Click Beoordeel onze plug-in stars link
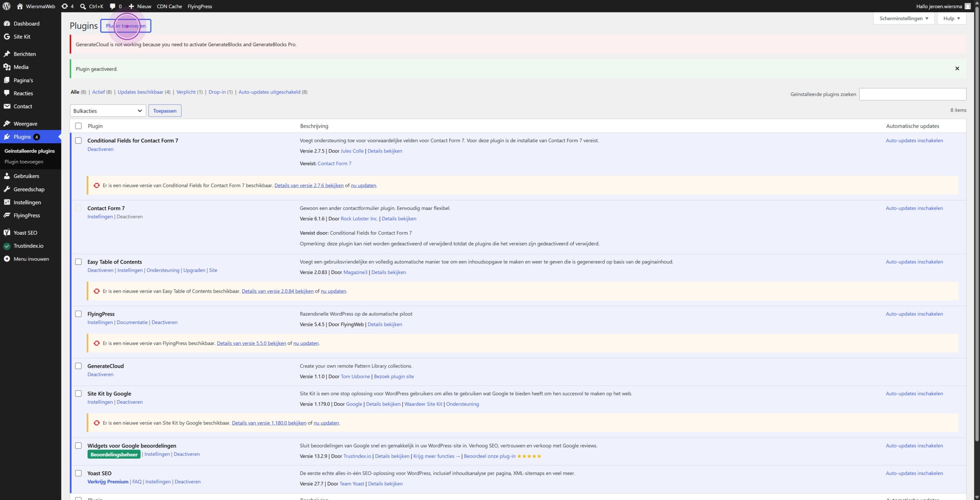 pyautogui.click(x=502, y=456)
